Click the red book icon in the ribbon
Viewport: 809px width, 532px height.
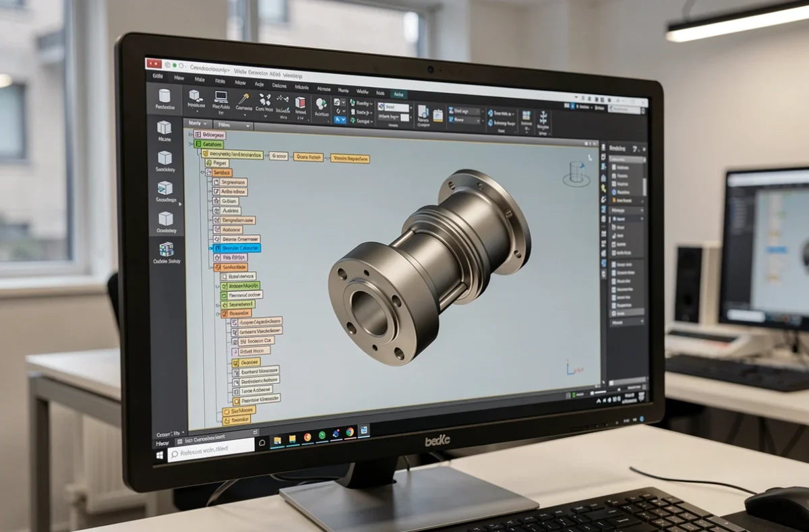(301, 103)
